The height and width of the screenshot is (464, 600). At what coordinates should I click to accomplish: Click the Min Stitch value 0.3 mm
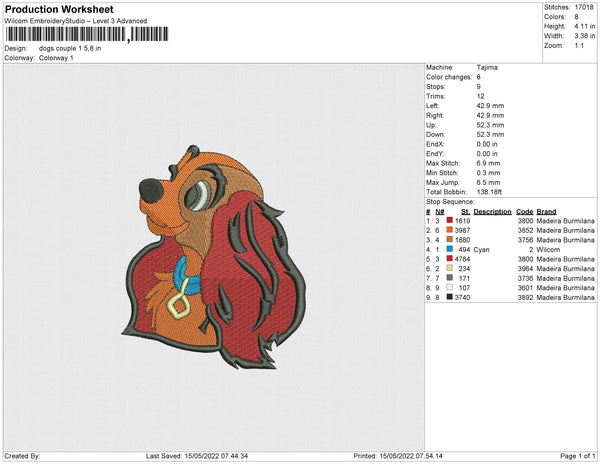[488, 173]
